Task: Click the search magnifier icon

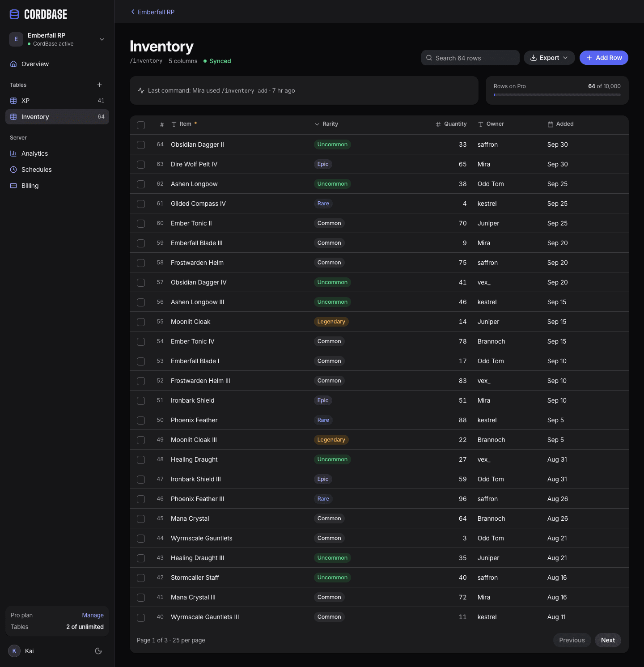Action: [x=429, y=58]
